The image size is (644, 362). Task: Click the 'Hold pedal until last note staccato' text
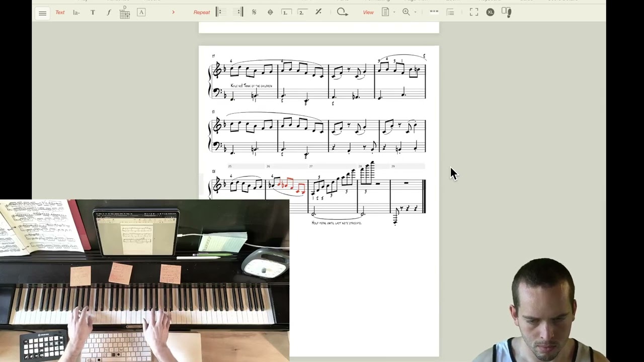tap(337, 223)
